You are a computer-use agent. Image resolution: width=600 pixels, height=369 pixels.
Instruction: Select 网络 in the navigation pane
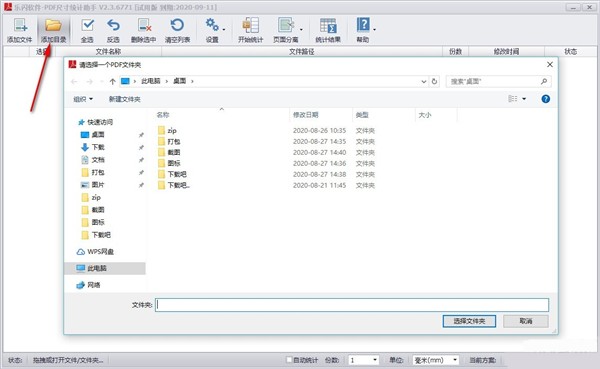(x=94, y=285)
